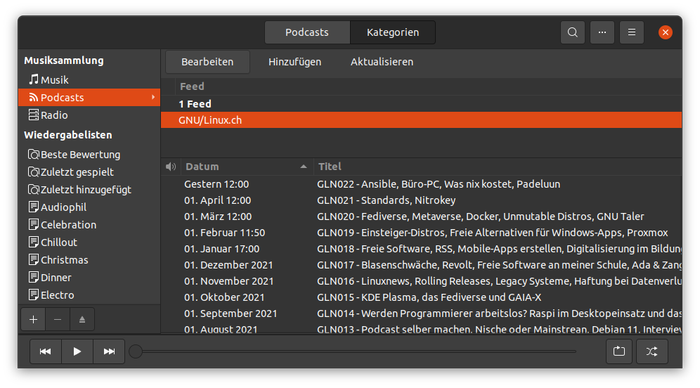Image resolution: width=700 pixels, height=388 pixels.
Task: Click the date '01. Dezember 2021'
Action: pyautogui.click(x=229, y=265)
